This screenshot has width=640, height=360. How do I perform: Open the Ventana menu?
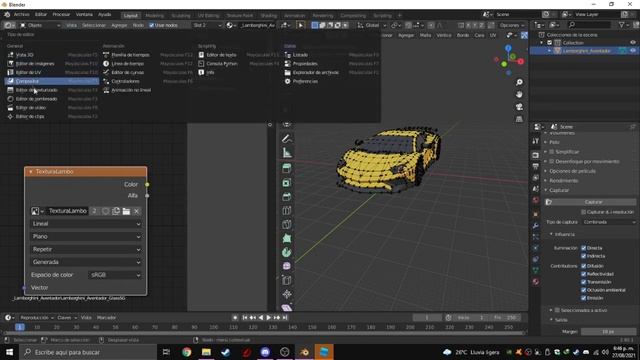(x=84, y=14)
